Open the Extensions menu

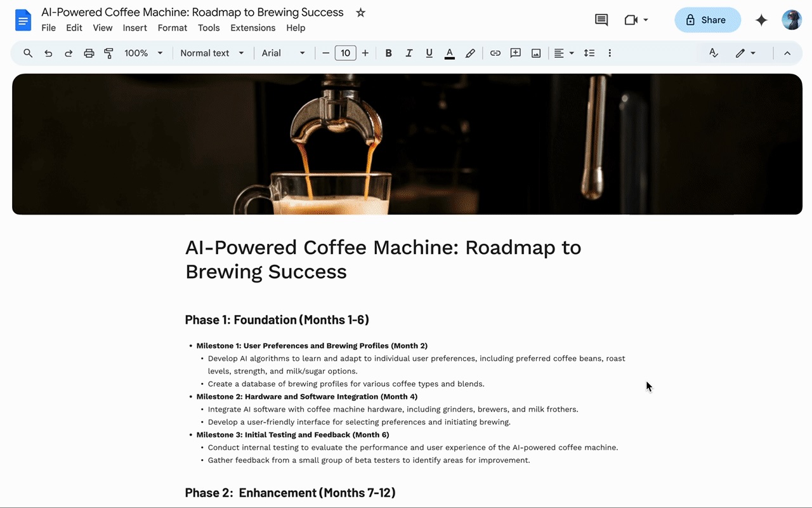click(252, 28)
